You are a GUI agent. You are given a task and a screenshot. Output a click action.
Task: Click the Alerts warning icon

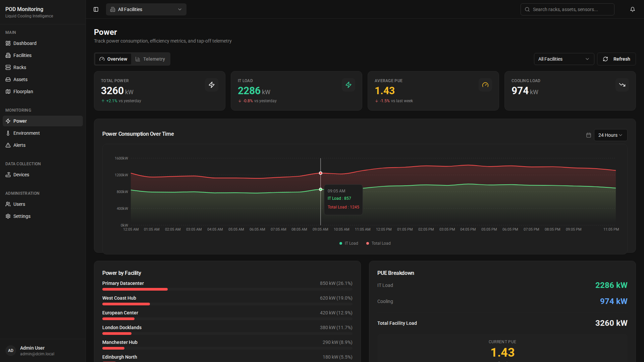coord(8,145)
